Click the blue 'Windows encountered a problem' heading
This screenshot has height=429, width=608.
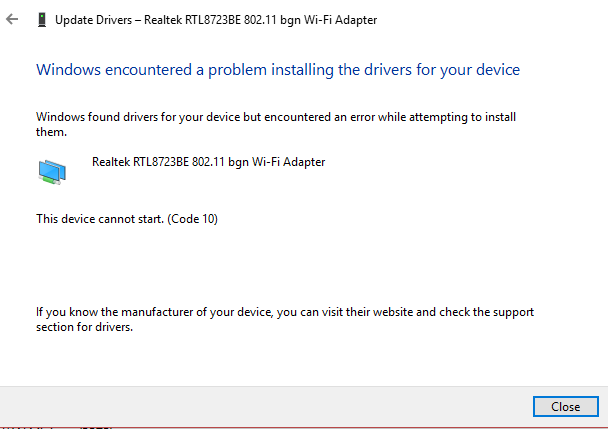click(277, 70)
